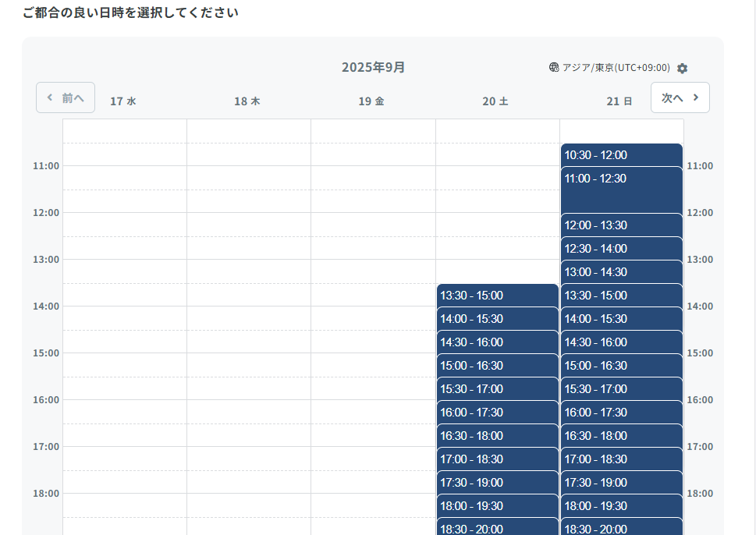Select 18:30 - 20:00 on Sunday the 21st
Image resolution: width=756 pixels, height=535 pixels.
[621, 529]
